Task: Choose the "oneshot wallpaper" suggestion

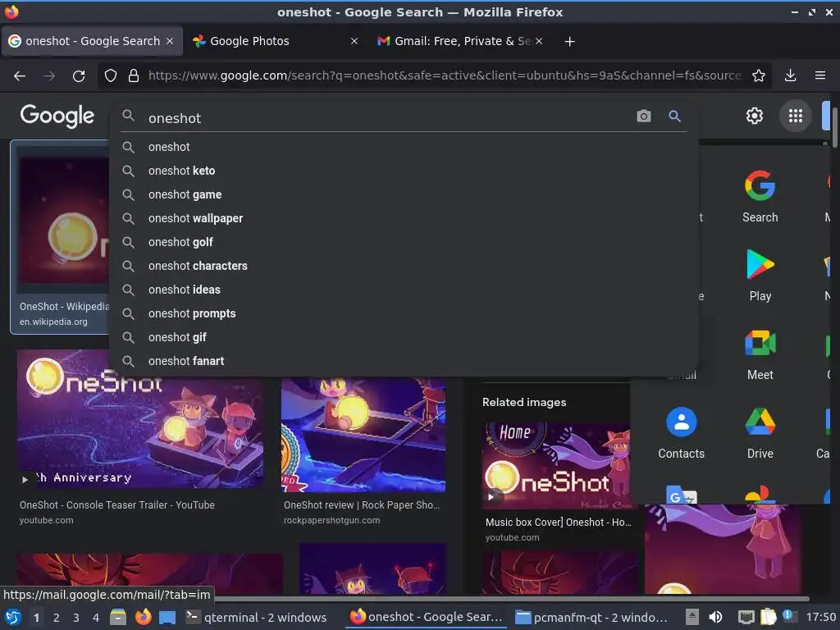Action: (404, 218)
